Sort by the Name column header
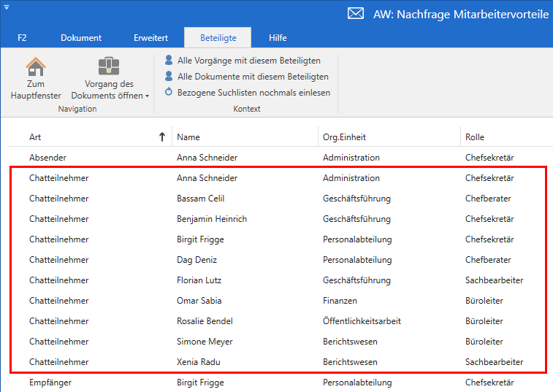The width and height of the screenshot is (553, 392). 188,137
